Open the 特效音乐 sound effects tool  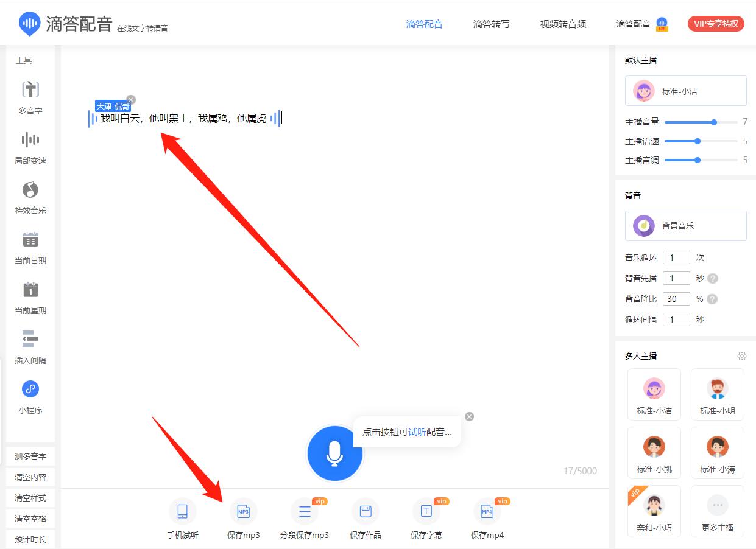click(x=30, y=197)
